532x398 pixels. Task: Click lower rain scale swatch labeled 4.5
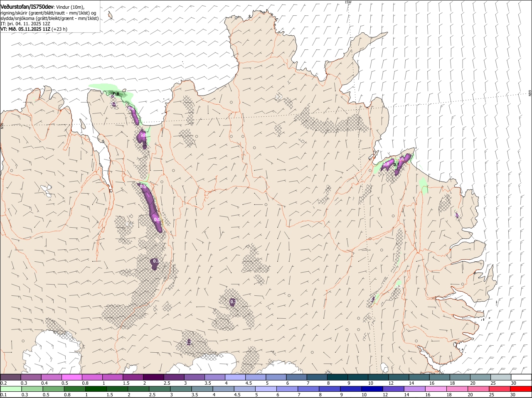(x=244, y=389)
